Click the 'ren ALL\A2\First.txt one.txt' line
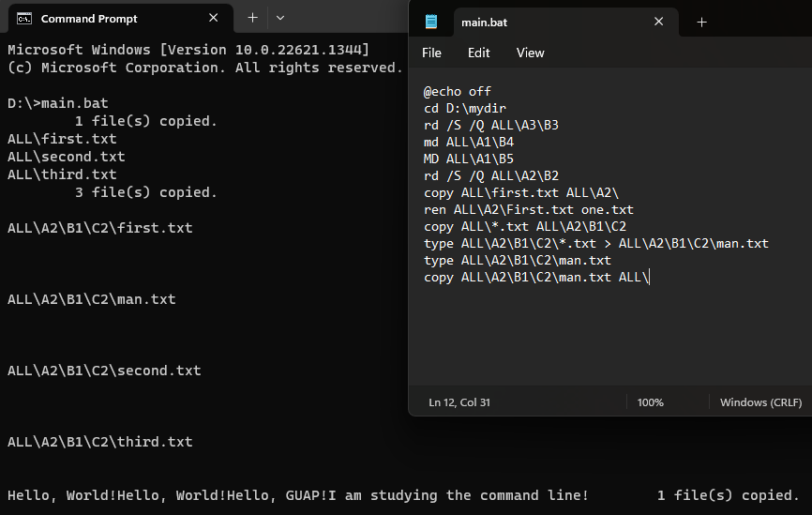 [x=529, y=210]
